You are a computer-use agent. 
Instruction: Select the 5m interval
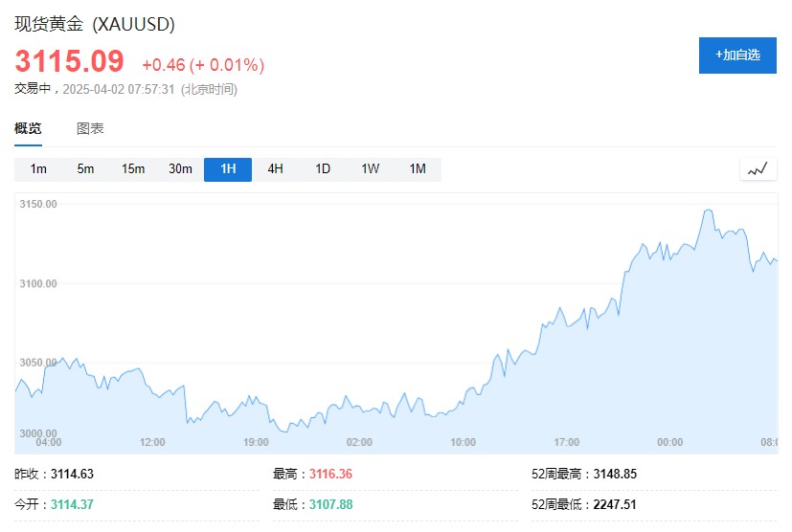tap(85, 169)
